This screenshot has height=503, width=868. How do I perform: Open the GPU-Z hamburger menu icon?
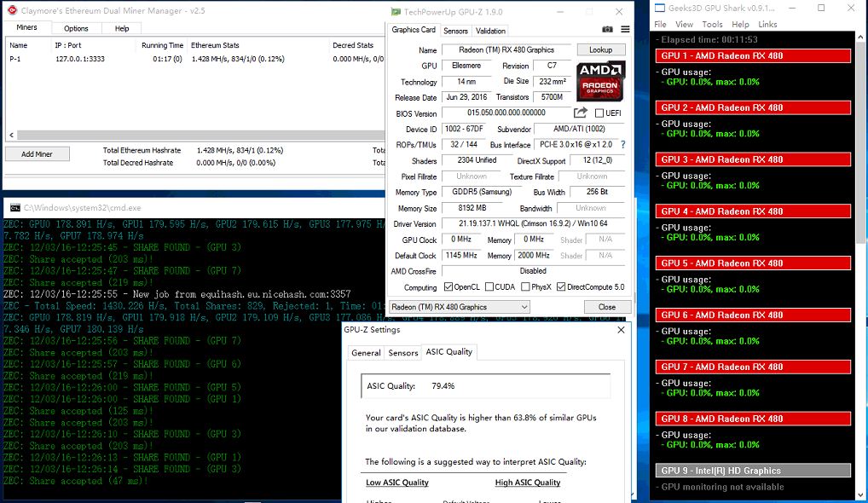(x=625, y=30)
